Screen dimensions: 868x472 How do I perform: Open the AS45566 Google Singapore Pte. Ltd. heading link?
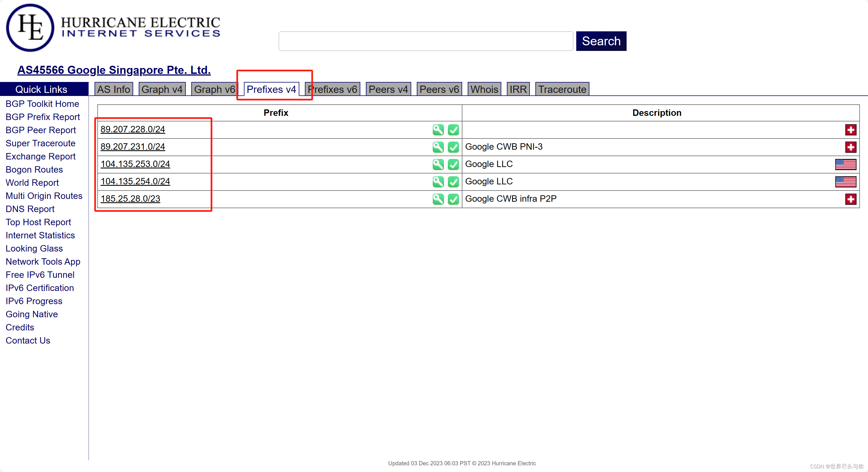[114, 70]
